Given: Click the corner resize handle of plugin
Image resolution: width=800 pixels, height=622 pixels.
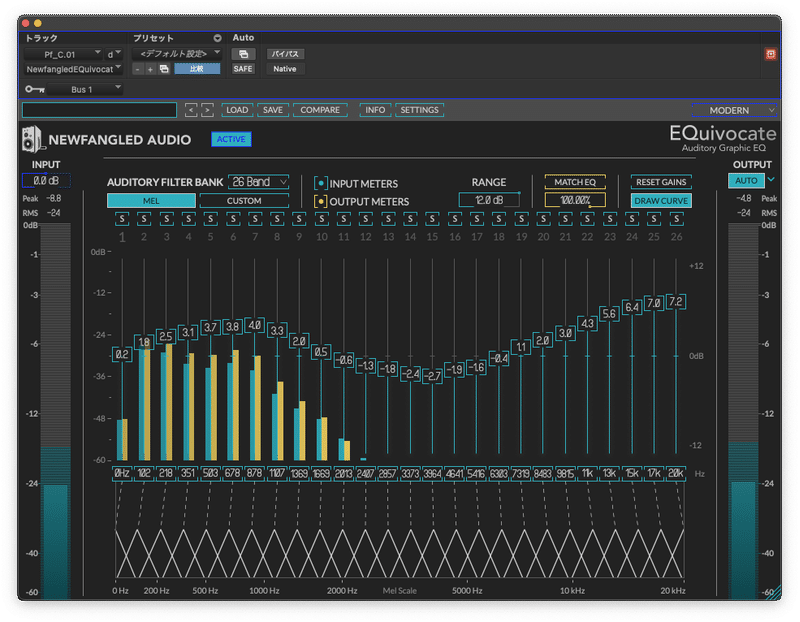Looking at the screenshot, I should click(775, 593).
